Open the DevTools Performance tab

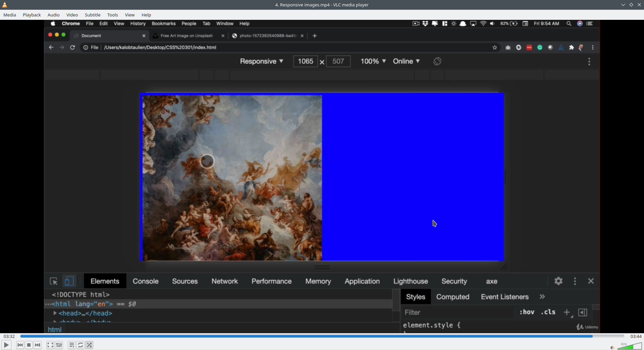click(272, 281)
